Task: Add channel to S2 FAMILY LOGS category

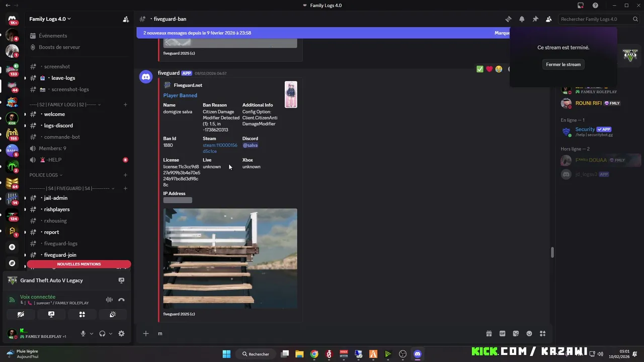Action: [125, 105]
